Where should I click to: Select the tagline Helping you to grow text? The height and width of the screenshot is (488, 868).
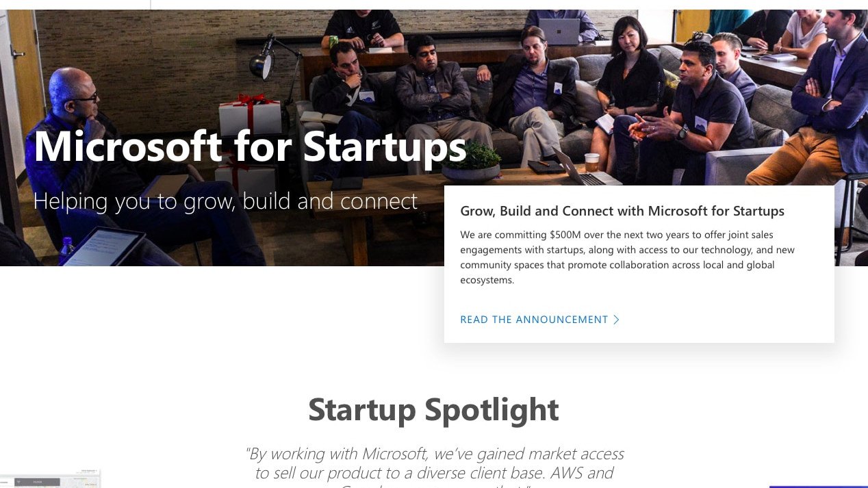[225, 201]
